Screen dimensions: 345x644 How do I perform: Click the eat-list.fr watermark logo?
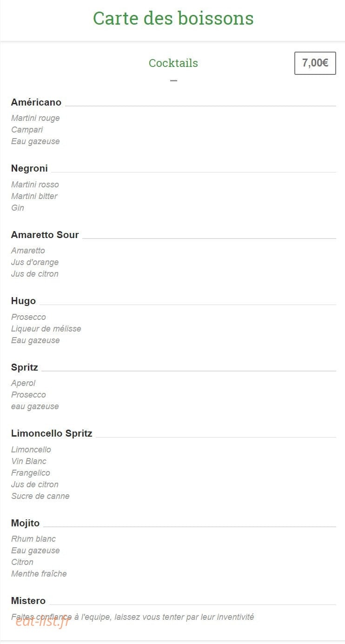coord(42,621)
